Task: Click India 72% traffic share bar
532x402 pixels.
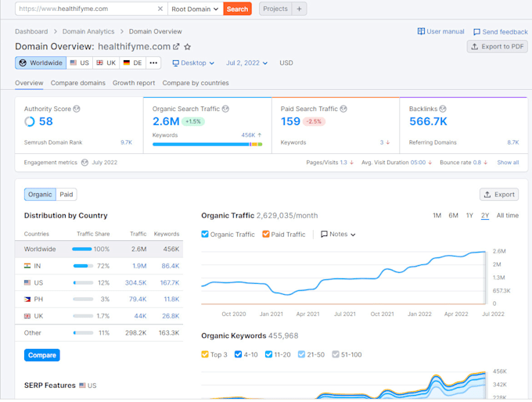Action: (x=83, y=266)
